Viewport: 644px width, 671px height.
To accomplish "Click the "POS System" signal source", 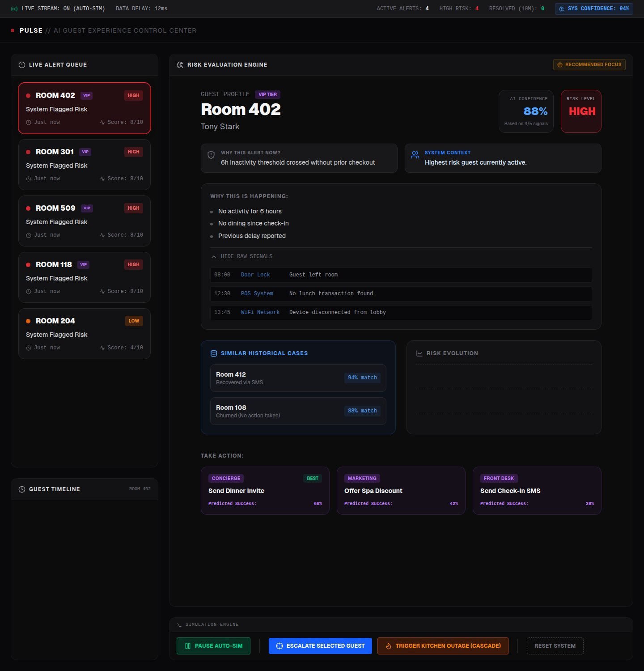I will click(257, 294).
